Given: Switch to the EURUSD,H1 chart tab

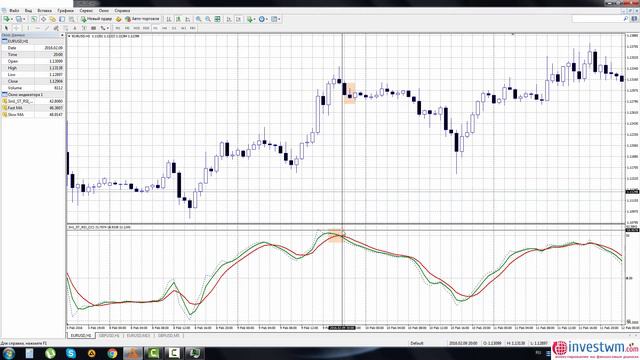Looking at the screenshot, I should pos(81,336).
